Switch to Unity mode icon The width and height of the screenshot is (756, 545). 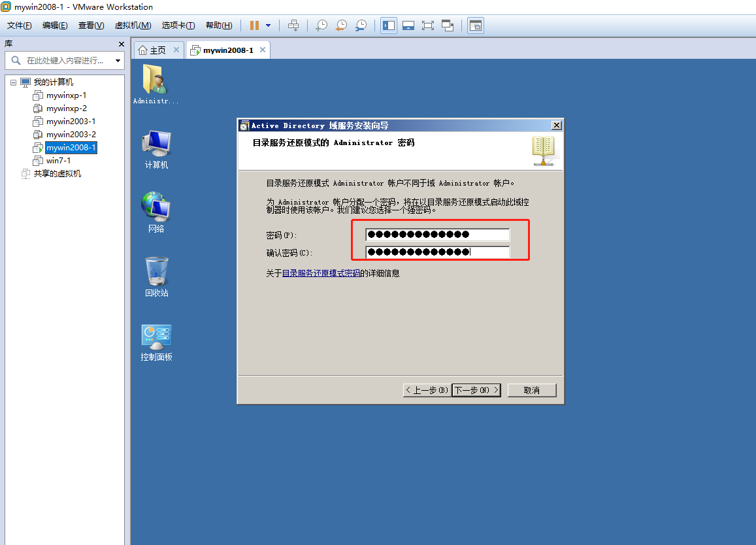point(448,25)
